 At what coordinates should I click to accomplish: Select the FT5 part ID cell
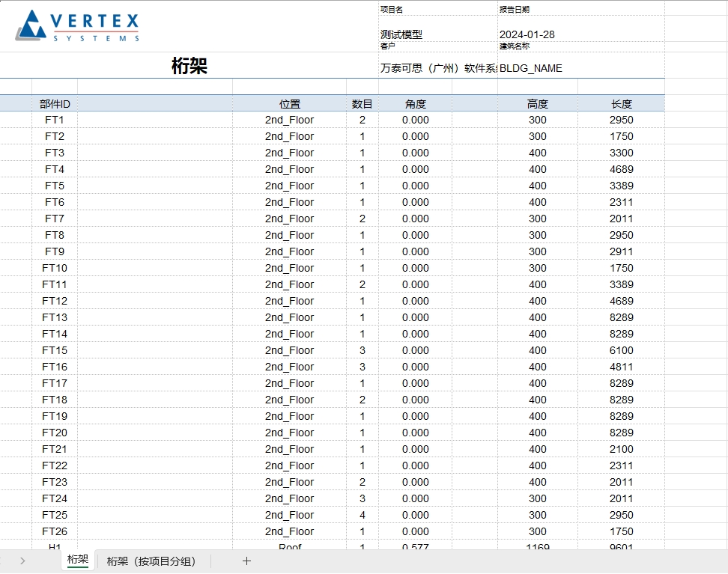pyautogui.click(x=55, y=186)
